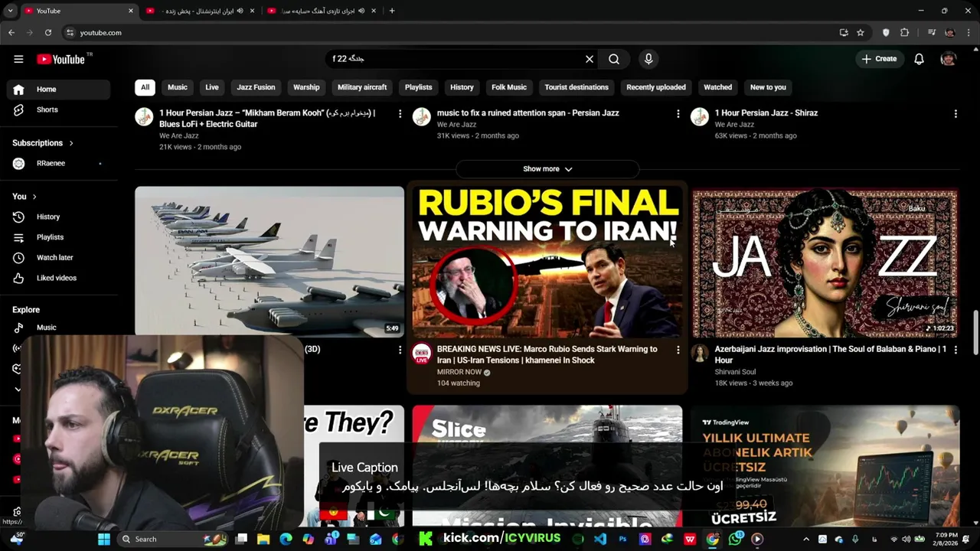Open browser extensions puzzle icon
Image resolution: width=980 pixels, height=551 pixels.
(905, 33)
